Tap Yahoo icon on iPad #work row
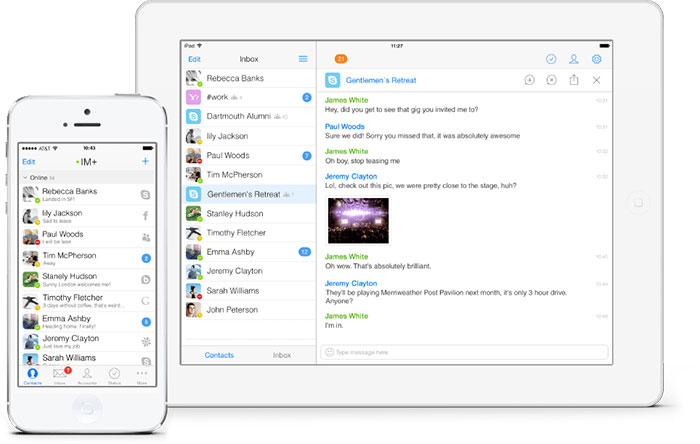 193,97
